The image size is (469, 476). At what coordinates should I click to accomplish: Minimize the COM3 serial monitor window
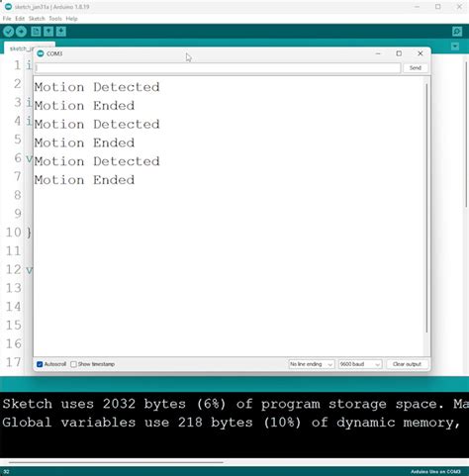(378, 53)
